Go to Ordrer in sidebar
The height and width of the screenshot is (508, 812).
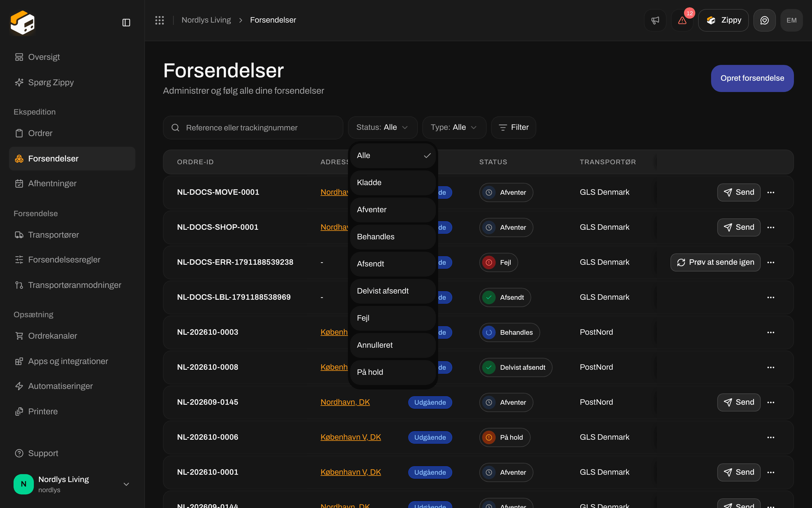coord(72,133)
